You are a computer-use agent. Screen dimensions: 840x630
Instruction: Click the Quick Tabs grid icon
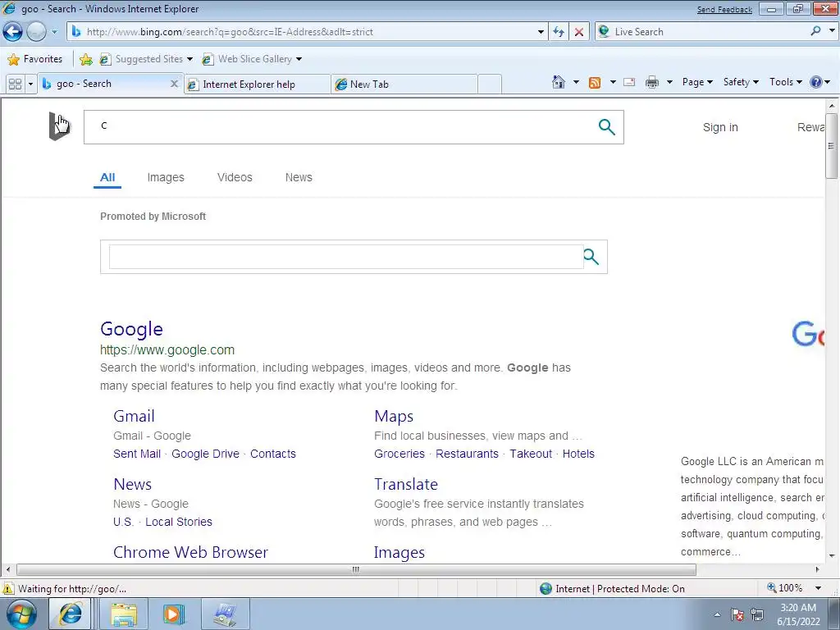click(15, 84)
